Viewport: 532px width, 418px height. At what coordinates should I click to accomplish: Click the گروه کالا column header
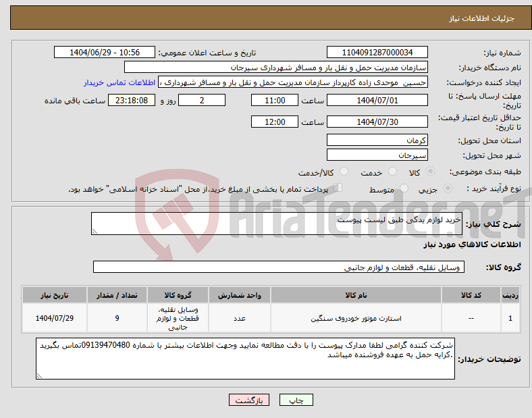click(x=178, y=295)
